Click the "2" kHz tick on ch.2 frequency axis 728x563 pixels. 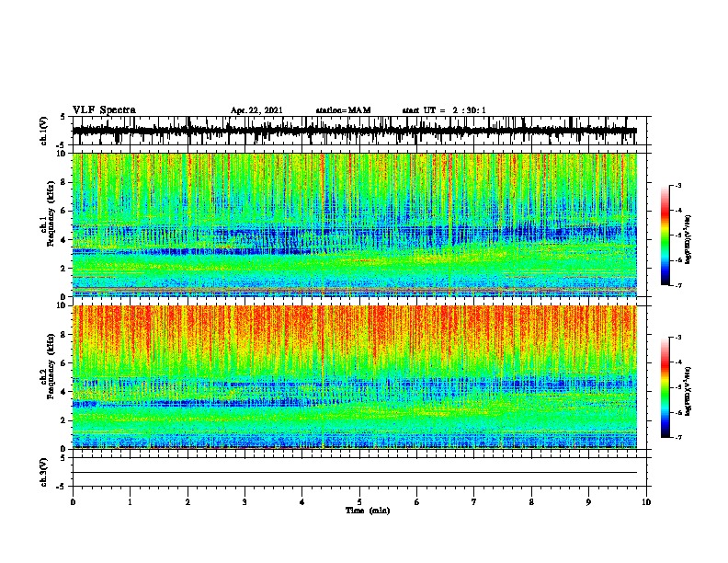point(65,420)
